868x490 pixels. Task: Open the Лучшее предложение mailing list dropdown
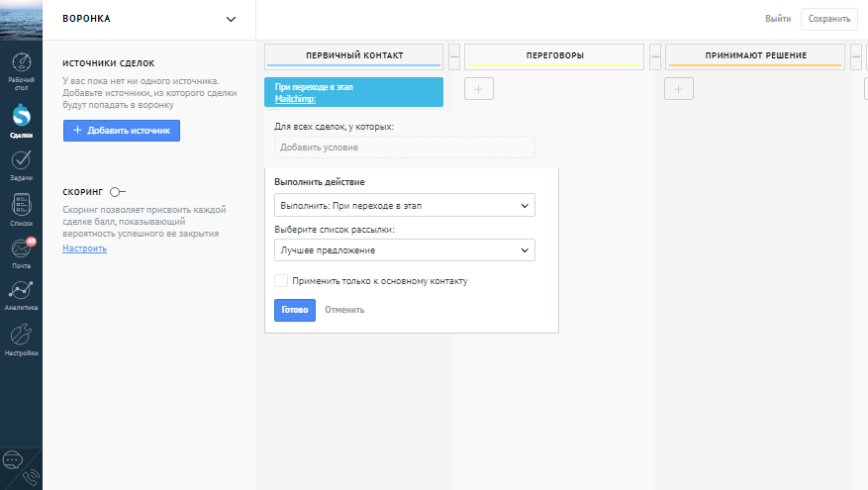tap(405, 250)
